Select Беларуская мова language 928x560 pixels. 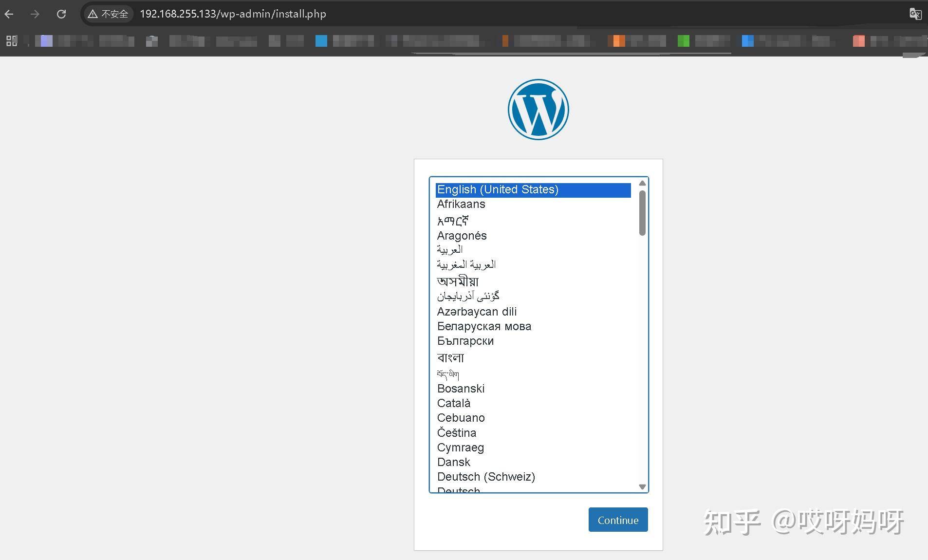click(533, 326)
